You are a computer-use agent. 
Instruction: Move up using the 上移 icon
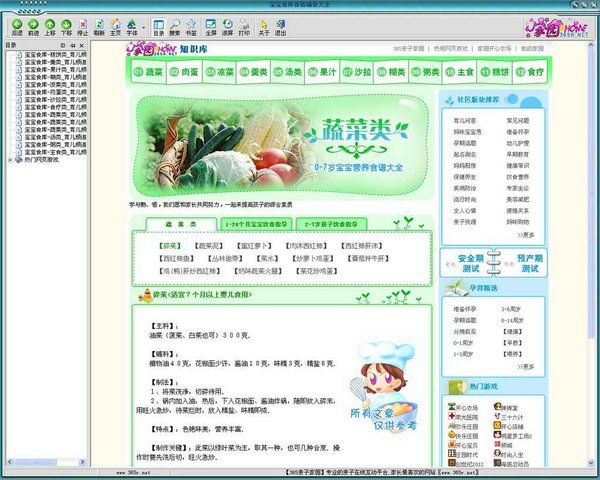coord(50,27)
